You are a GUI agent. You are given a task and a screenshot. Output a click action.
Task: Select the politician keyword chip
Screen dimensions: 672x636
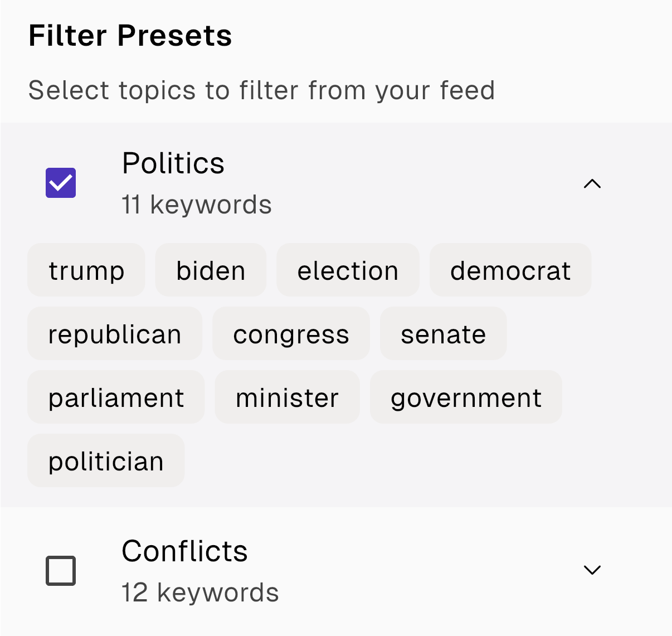[x=106, y=460]
